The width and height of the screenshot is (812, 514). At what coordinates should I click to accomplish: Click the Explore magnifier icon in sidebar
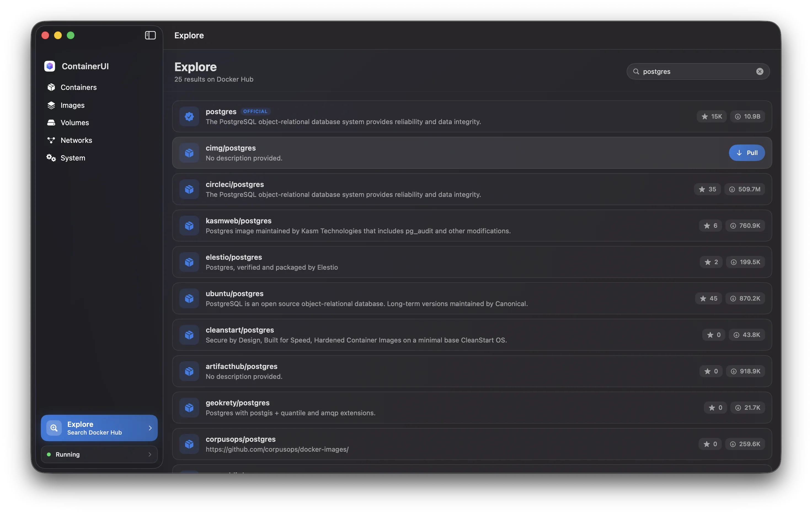click(x=54, y=428)
